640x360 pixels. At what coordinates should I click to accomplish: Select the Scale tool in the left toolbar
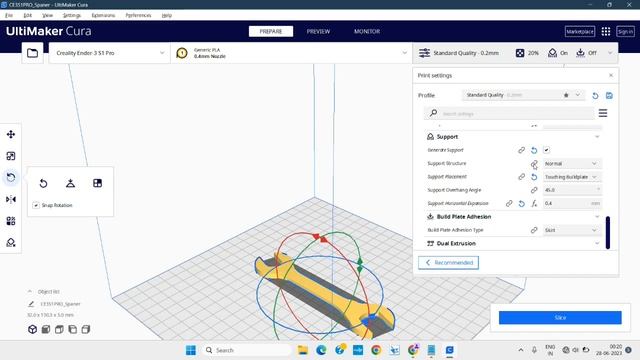pos(11,156)
